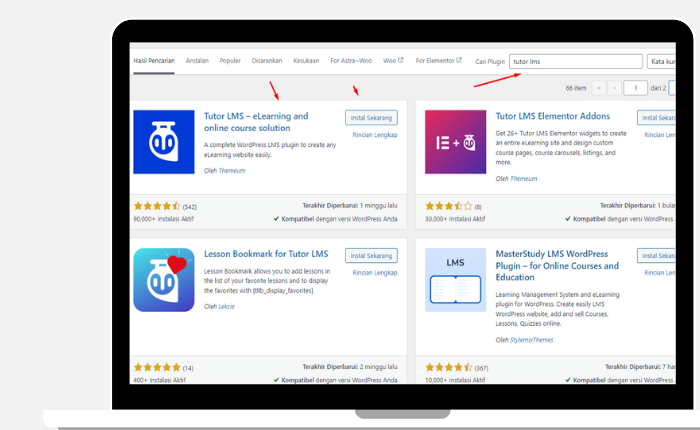Open Lesson Bookmark plugin icon with heart
The width and height of the screenshot is (700, 430).
click(x=164, y=280)
